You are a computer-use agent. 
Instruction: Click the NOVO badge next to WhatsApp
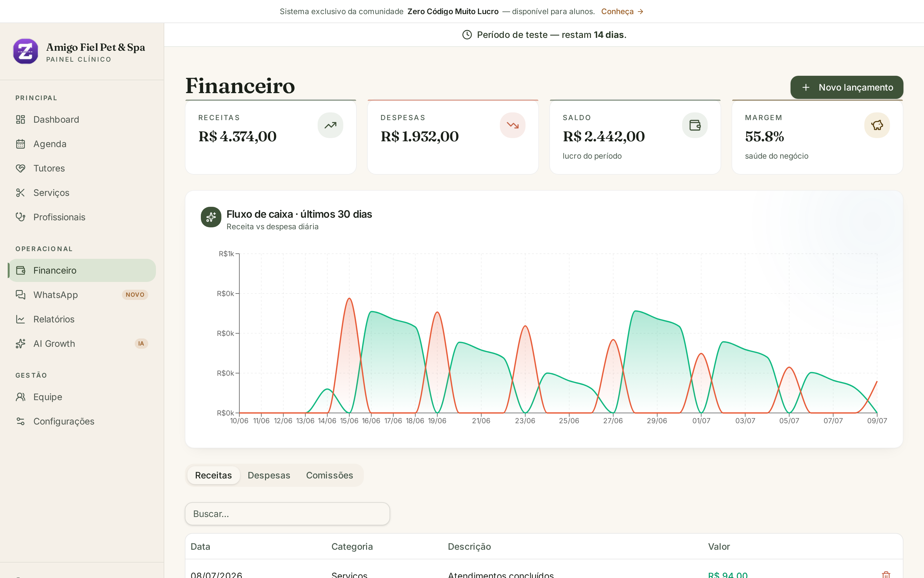135,295
